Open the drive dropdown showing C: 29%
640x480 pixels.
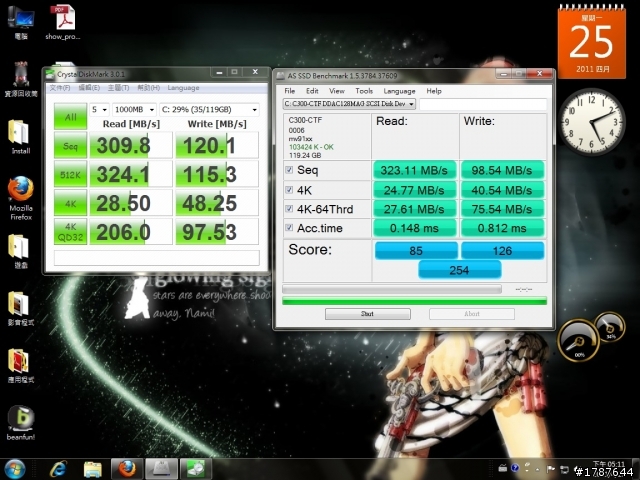tap(209, 109)
